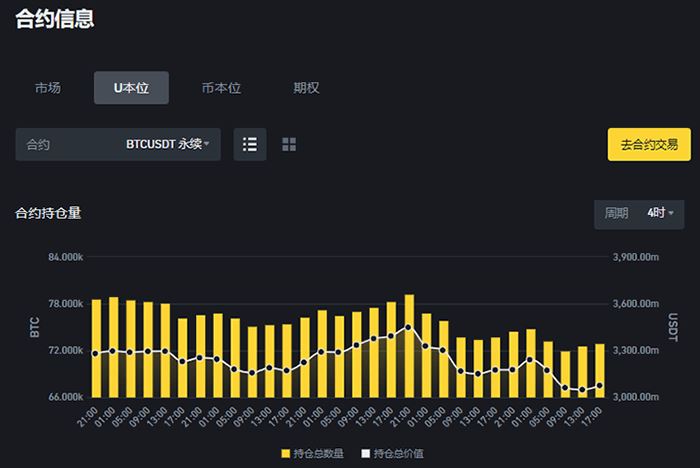This screenshot has width=700, height=468.
Task: Open the 市场 tab
Action: (x=48, y=88)
